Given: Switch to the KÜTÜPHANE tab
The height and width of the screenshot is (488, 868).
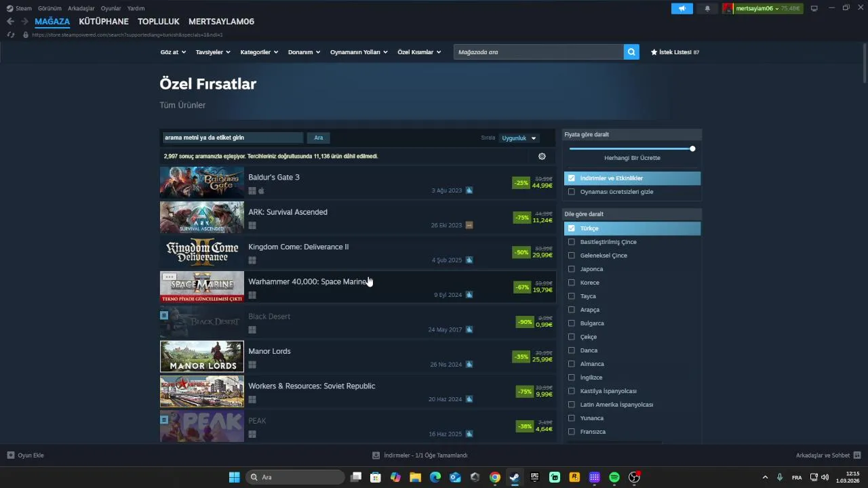Looking at the screenshot, I should tap(104, 22).
